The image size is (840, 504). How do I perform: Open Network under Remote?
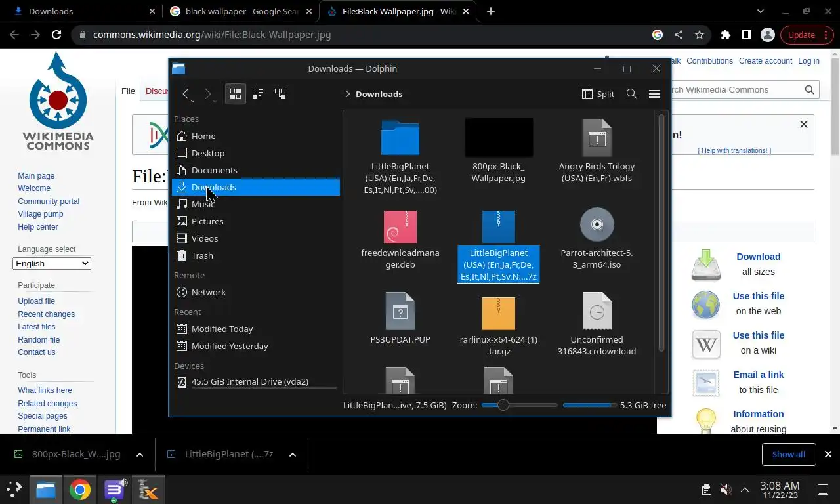[x=256, y=292]
